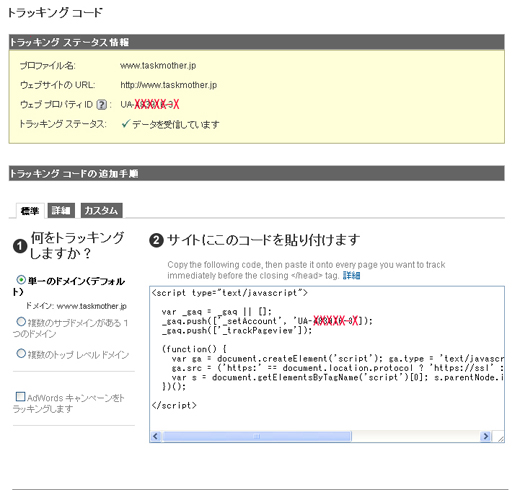Click the website URL http://www.taskmother.jp
Viewport: 520px width, 490px height.
pyautogui.click(x=169, y=85)
